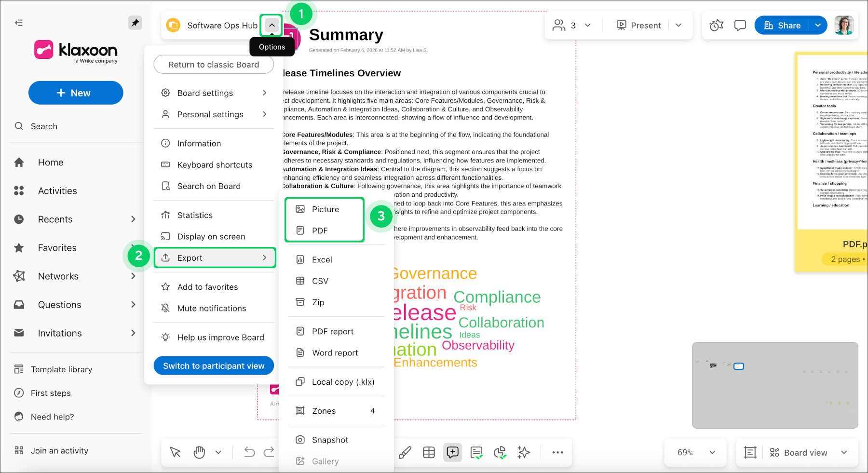Select the hand pan tool

(x=199, y=452)
